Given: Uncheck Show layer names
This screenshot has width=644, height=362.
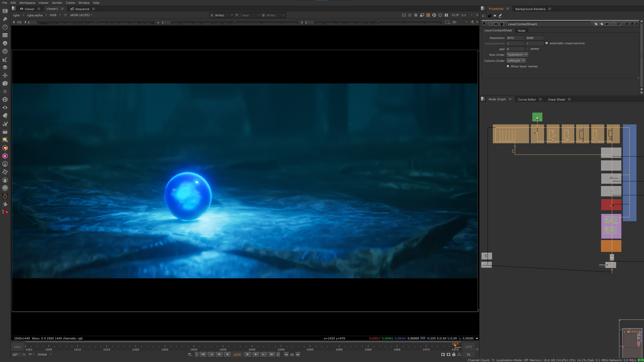Looking at the screenshot, I should click(508, 66).
